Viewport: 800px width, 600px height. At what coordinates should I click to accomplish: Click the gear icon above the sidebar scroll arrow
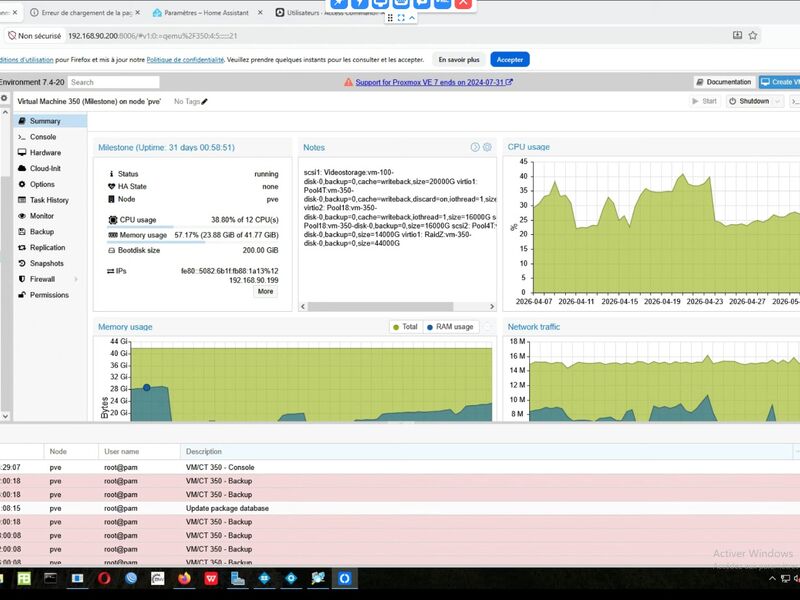tap(4, 98)
